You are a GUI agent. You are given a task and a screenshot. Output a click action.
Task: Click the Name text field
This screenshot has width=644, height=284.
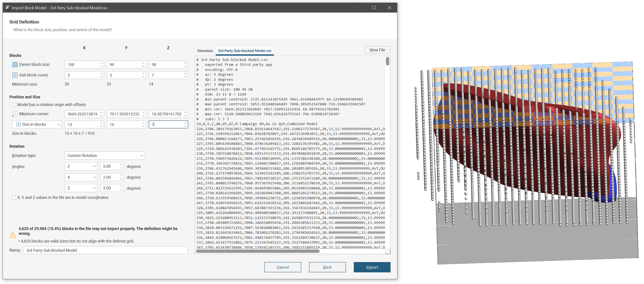point(106,251)
